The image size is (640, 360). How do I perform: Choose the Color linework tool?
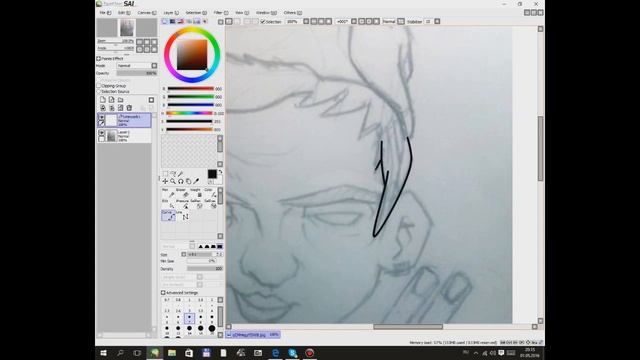[210, 193]
